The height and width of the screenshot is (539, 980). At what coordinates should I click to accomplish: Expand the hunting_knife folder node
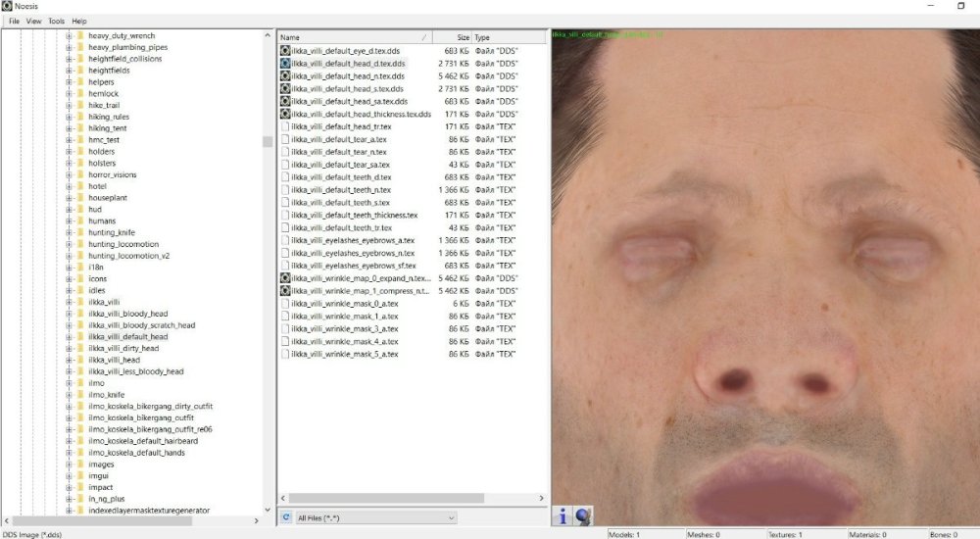(x=69, y=233)
